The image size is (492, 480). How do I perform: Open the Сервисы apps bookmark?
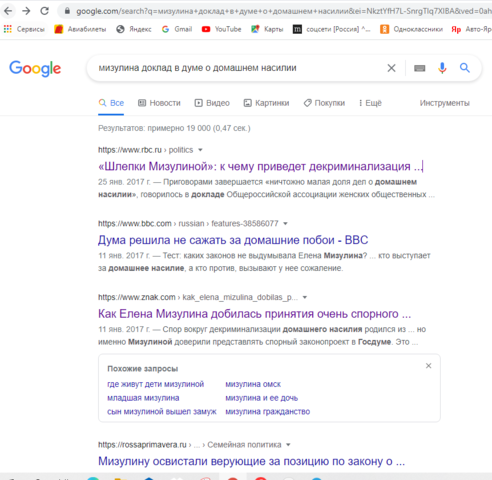tap(24, 29)
